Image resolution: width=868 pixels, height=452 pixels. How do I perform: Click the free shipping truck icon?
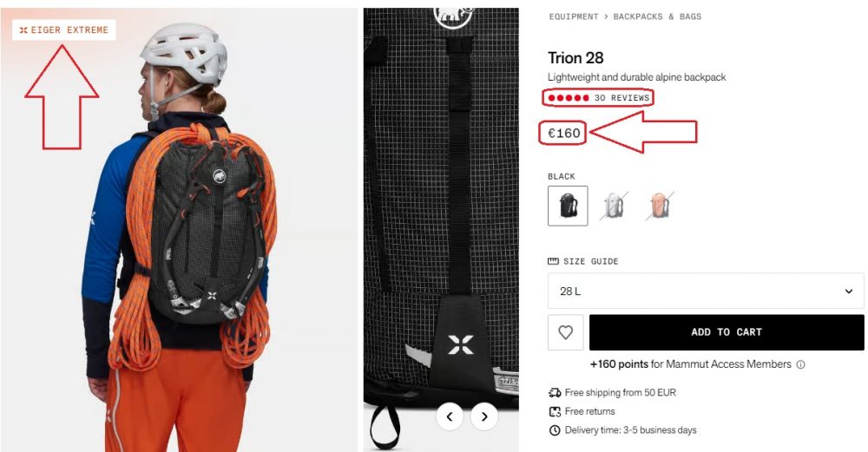(555, 393)
